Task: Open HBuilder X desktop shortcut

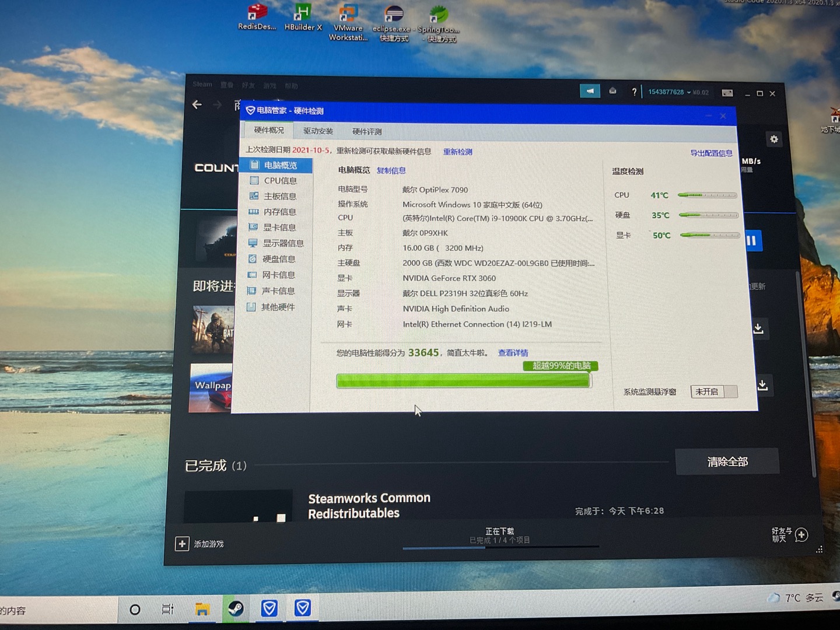Action: click(x=303, y=17)
